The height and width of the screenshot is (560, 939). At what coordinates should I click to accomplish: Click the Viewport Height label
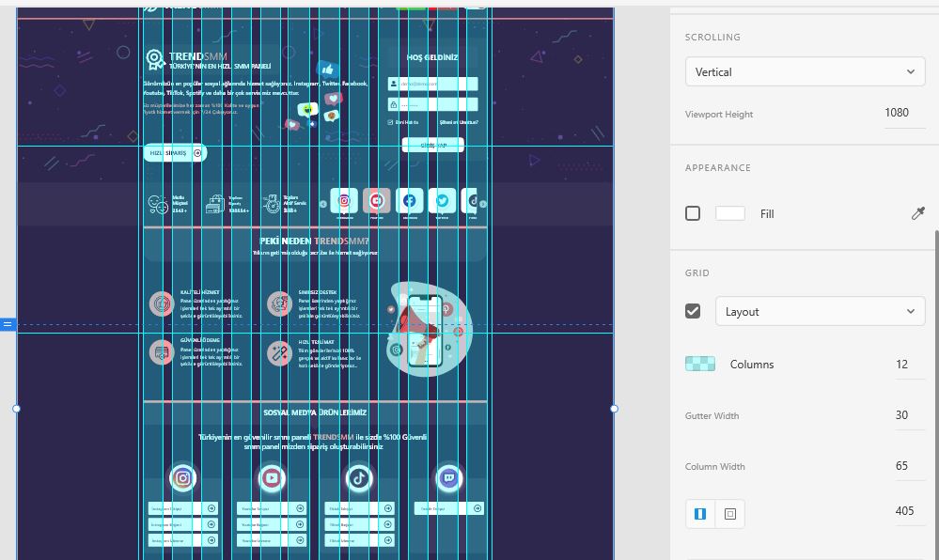(x=719, y=115)
